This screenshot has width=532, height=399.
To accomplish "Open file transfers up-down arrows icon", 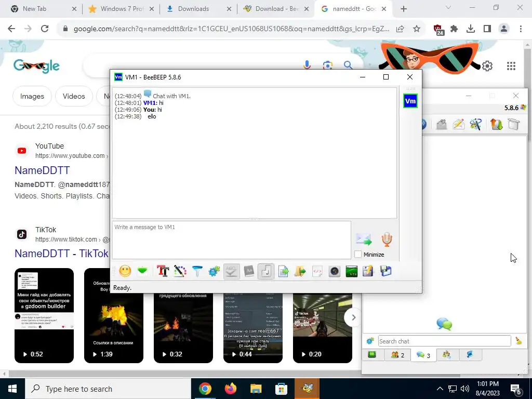I will (x=496, y=125).
